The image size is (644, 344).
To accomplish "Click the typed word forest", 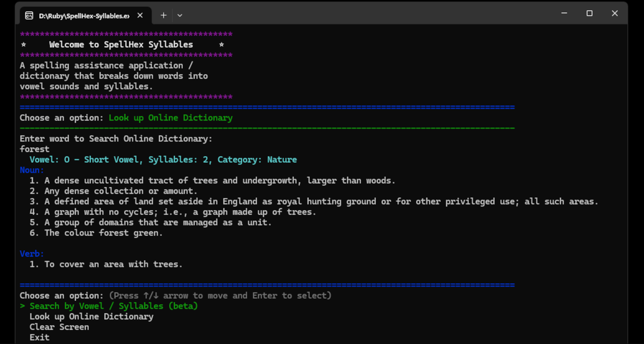I will tap(34, 149).
